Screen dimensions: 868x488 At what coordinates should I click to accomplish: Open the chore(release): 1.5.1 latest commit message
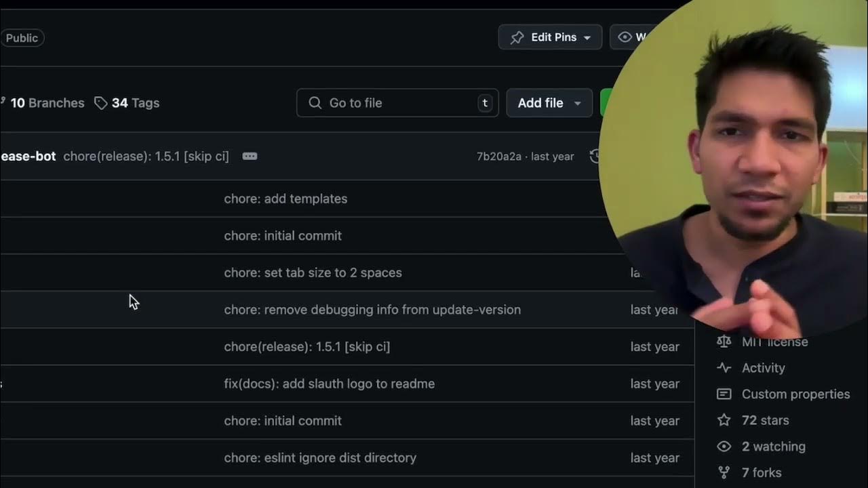coord(146,157)
